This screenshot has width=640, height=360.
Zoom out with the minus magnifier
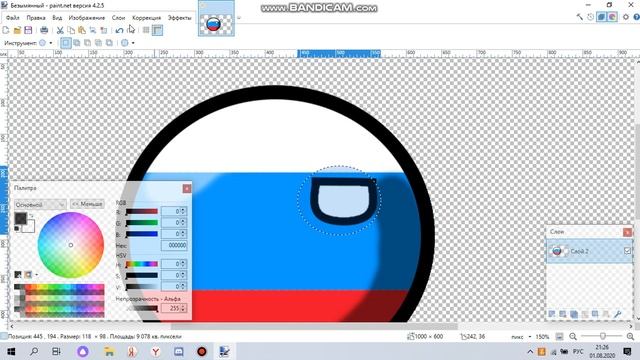coord(573,337)
